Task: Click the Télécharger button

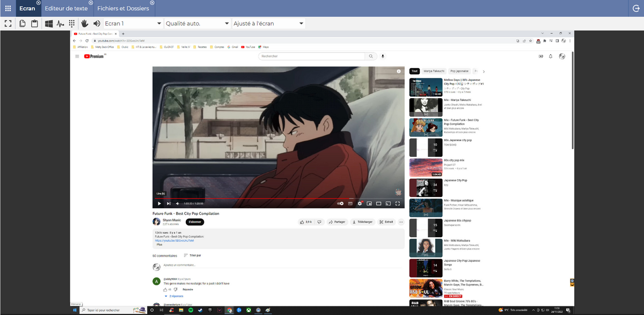Action: tap(363, 222)
